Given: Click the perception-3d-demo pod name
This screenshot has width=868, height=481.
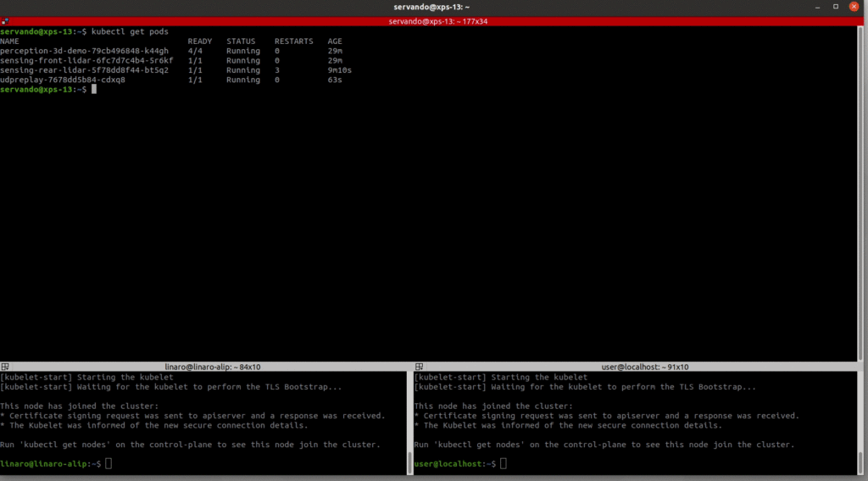Looking at the screenshot, I should pyautogui.click(x=84, y=51).
